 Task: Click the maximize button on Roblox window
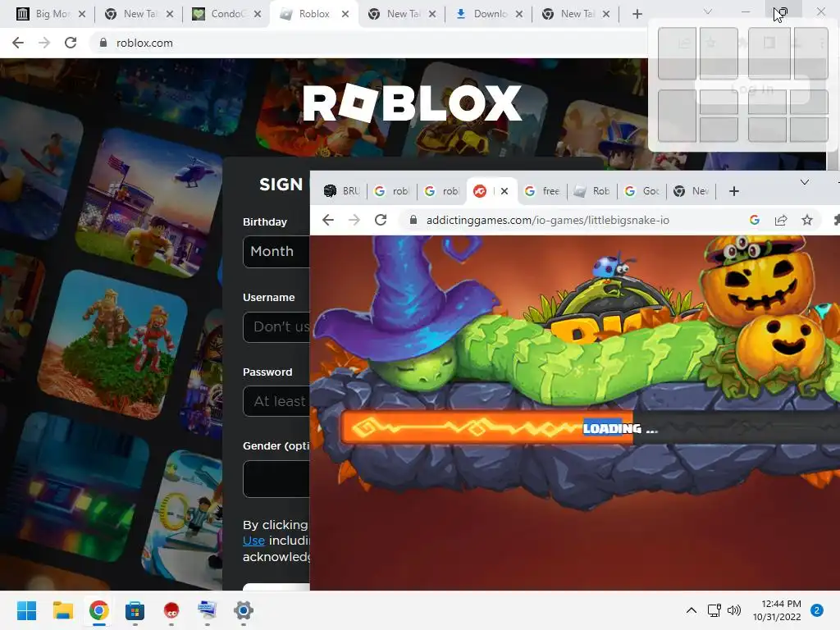click(x=782, y=11)
